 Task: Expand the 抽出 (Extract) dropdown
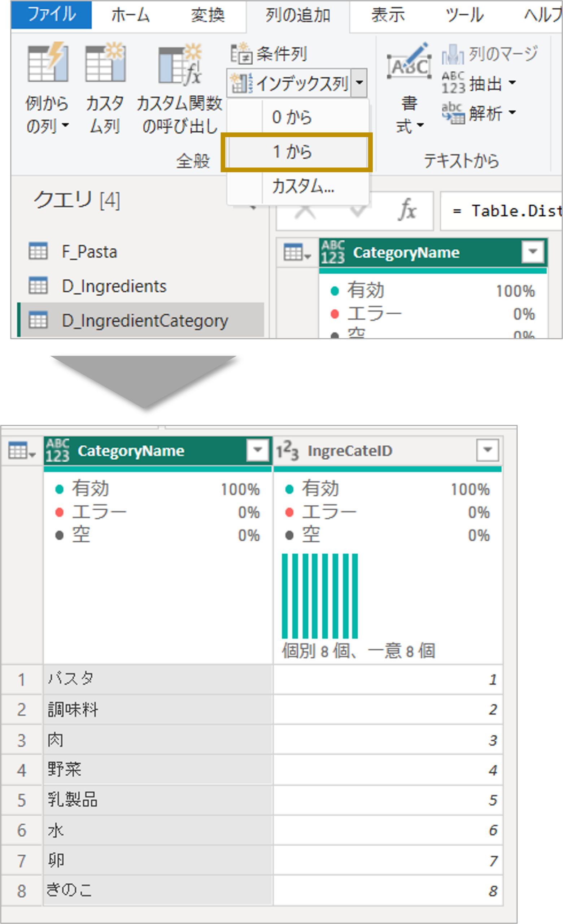pyautogui.click(x=512, y=83)
